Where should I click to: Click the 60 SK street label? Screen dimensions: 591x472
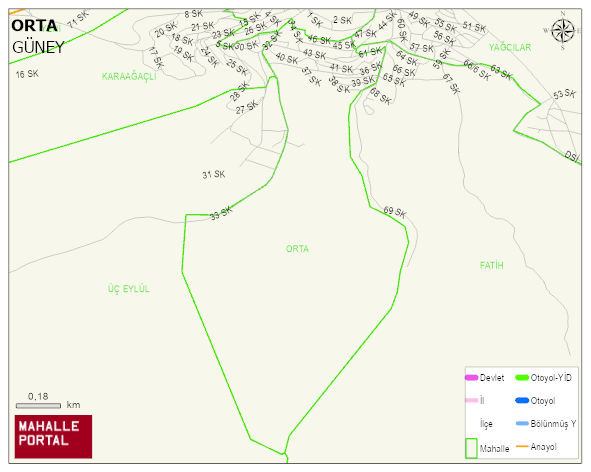(402, 31)
